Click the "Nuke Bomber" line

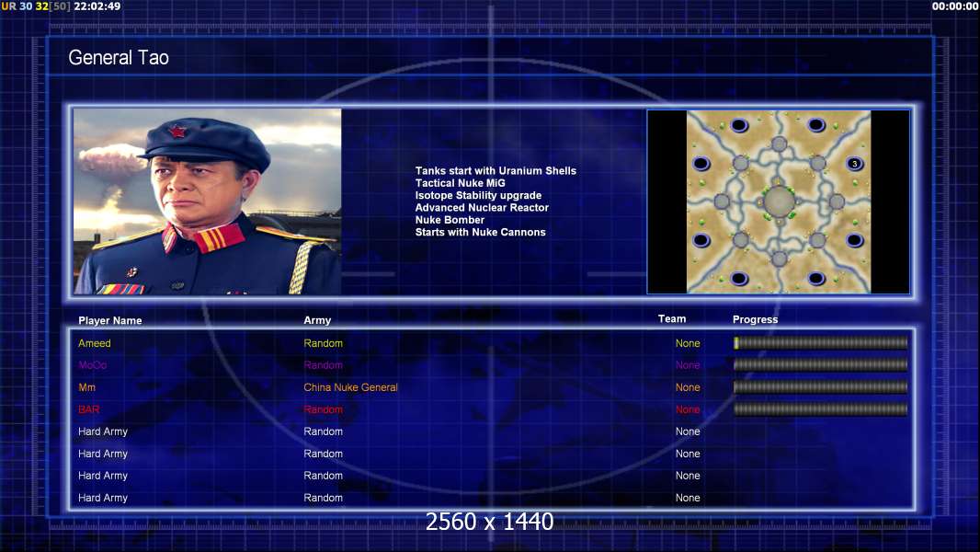click(450, 220)
